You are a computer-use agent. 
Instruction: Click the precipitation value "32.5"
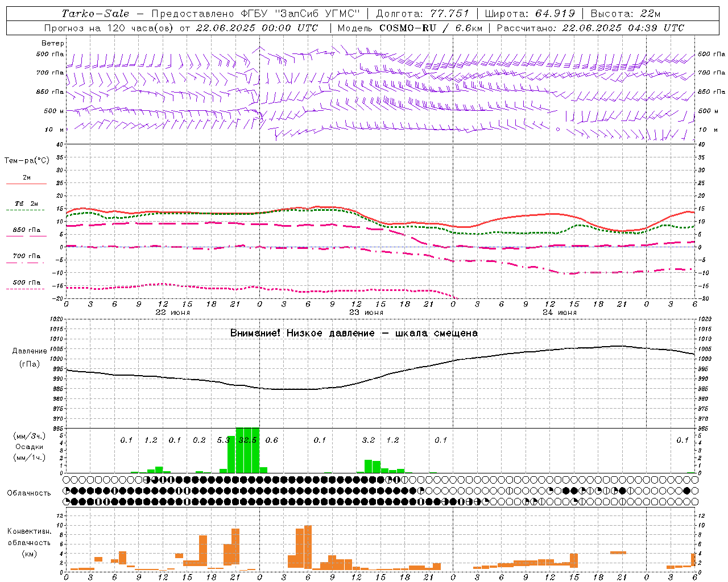tap(248, 440)
